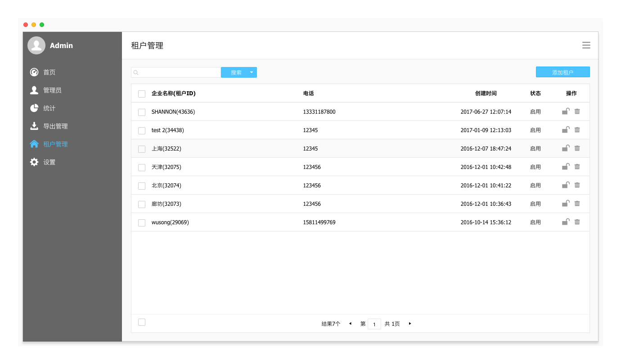The width and height of the screenshot is (621, 364).
Task: Check the 北京(32074) row checkbox
Action: point(142,186)
